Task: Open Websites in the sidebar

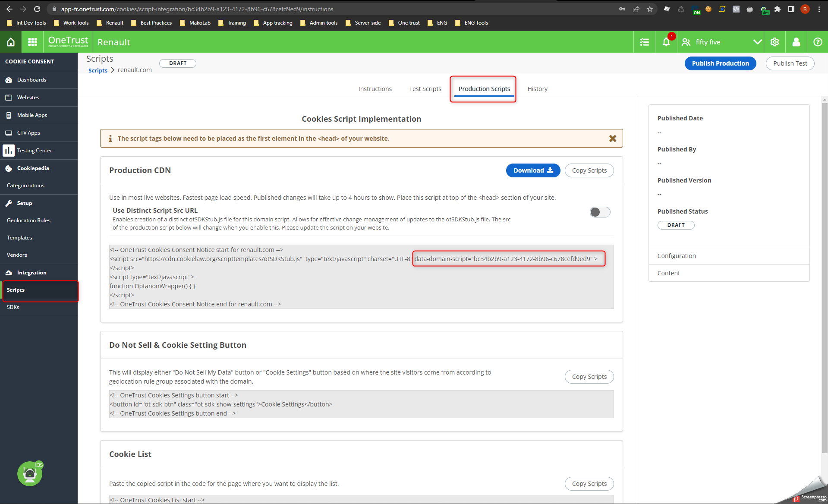Action: click(x=39, y=98)
